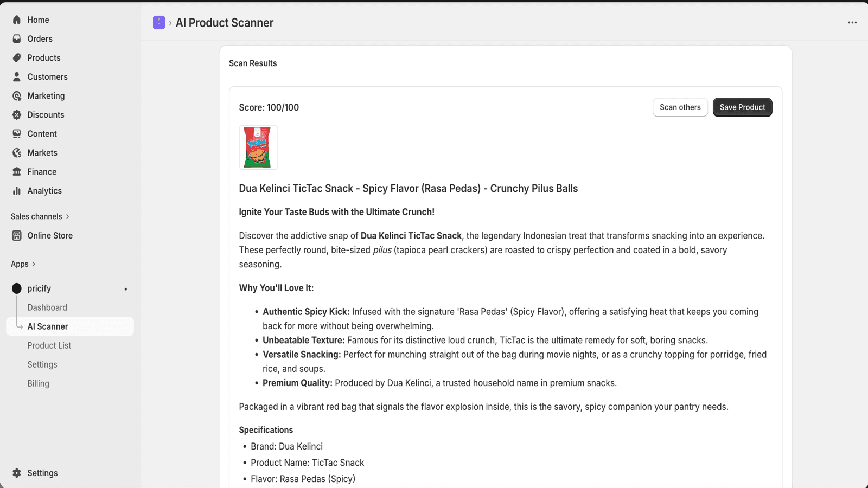868x488 pixels.
Task: Click the Brand: Dua Kelinci specification
Action: [287, 446]
